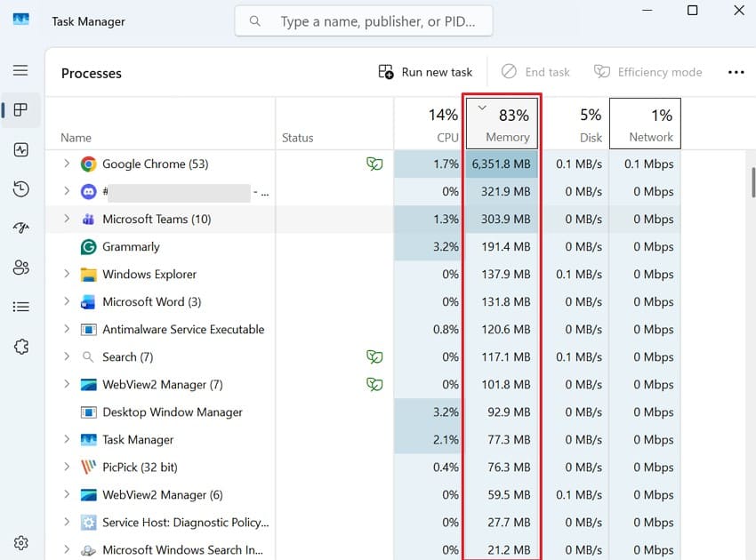The height and width of the screenshot is (560, 756).
Task: Sort by the Network column header
Action: click(645, 124)
